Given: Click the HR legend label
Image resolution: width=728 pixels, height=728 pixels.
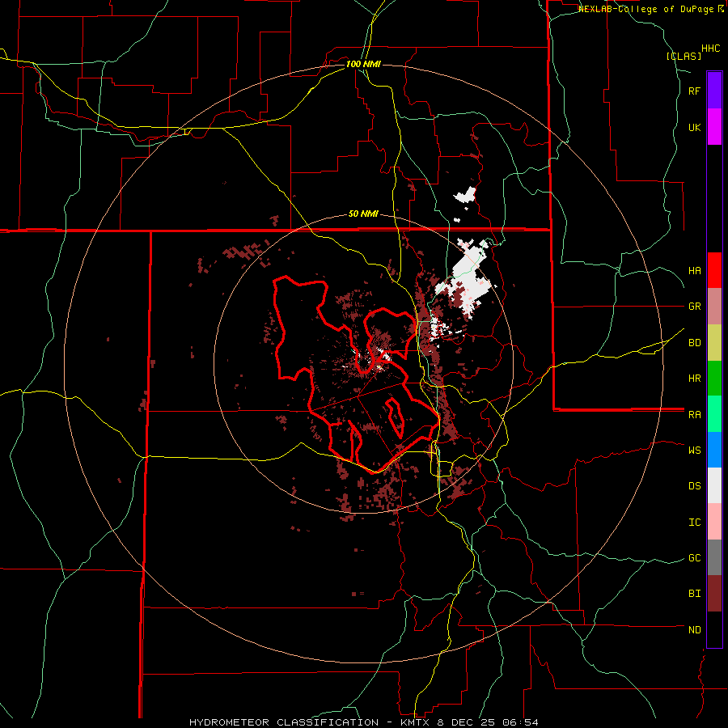Looking at the screenshot, I should pyautogui.click(x=694, y=379).
